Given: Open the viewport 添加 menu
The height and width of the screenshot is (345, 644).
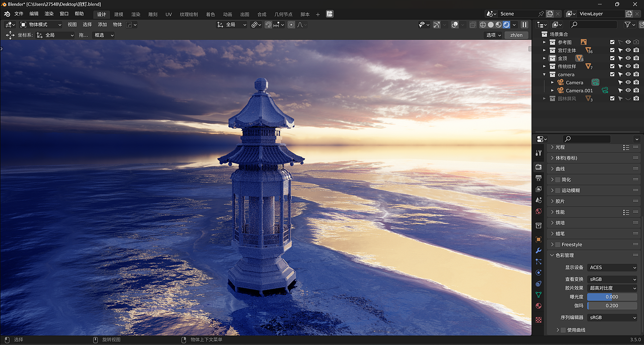Looking at the screenshot, I should point(102,25).
